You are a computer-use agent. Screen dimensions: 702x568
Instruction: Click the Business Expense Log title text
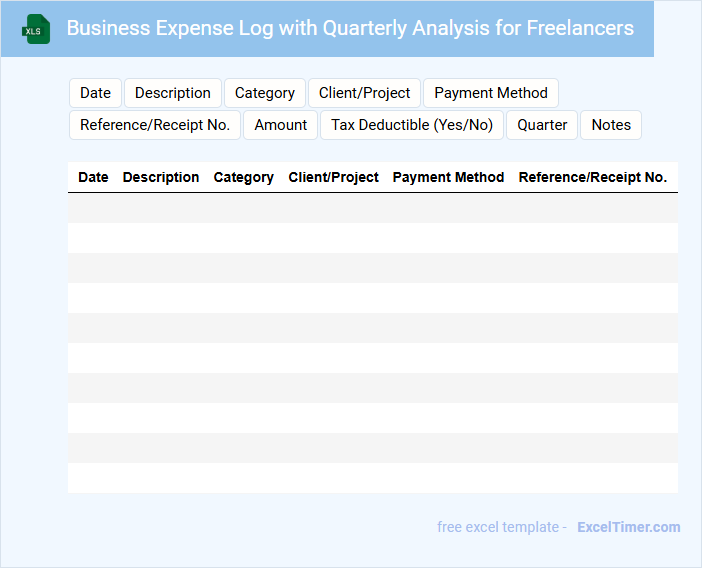point(350,28)
